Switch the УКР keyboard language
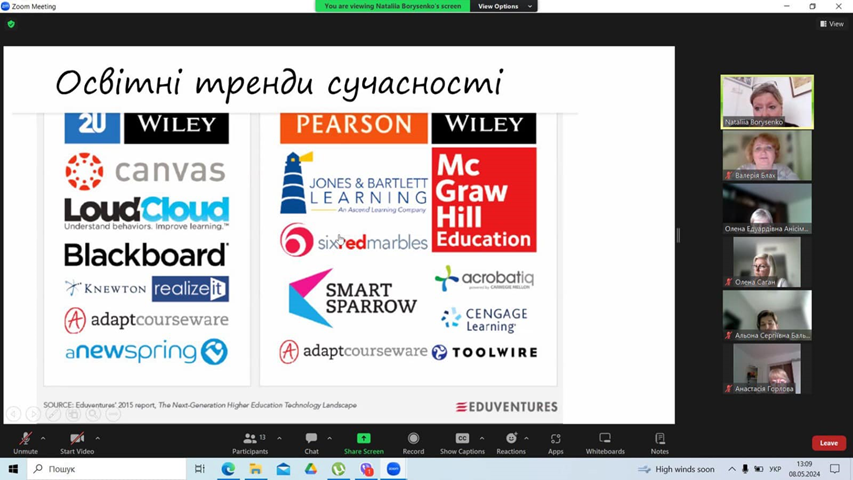853x480 pixels. click(x=775, y=469)
